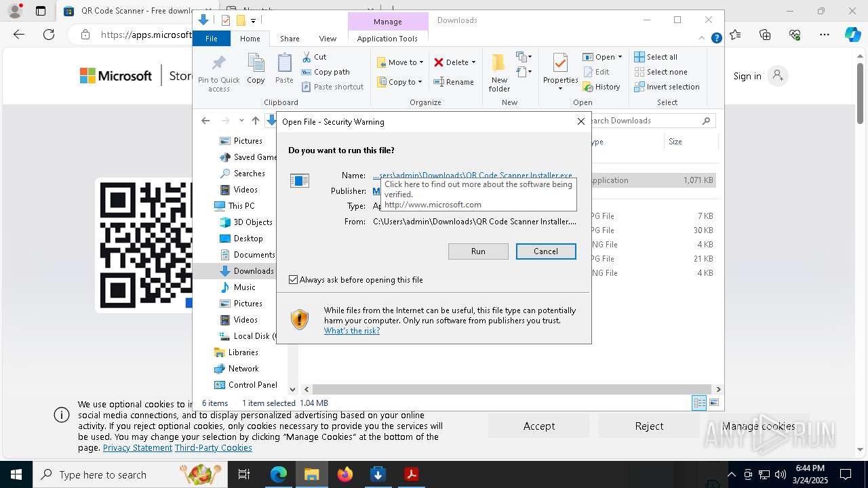This screenshot has height=488, width=868.
Task: Open Adobe Acrobat from the taskbar
Action: [411, 474]
